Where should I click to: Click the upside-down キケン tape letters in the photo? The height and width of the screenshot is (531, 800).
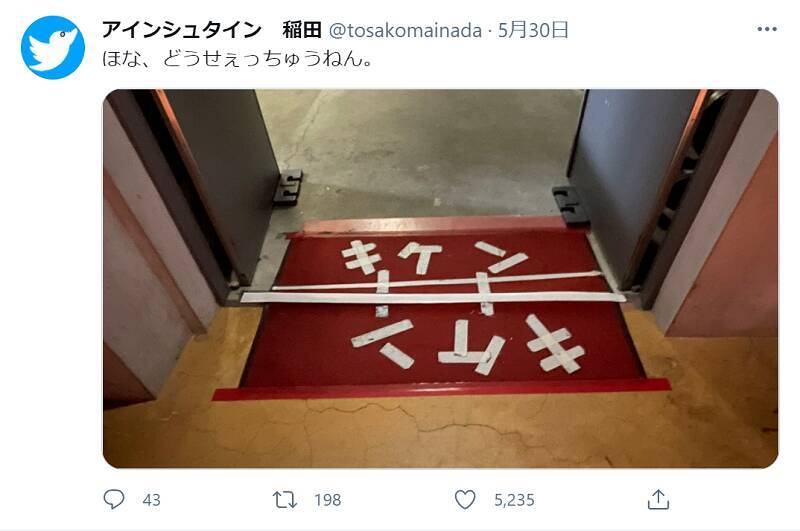coord(467,344)
